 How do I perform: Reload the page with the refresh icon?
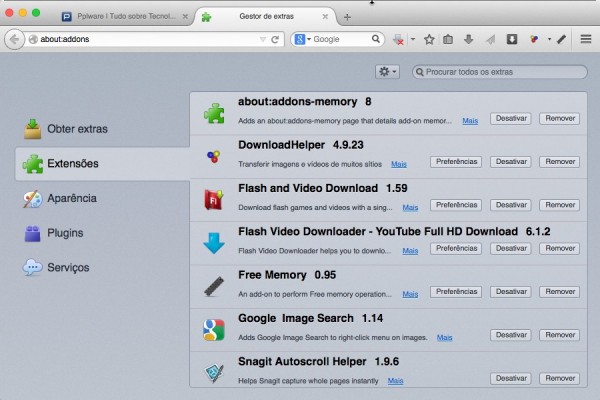pos(275,39)
